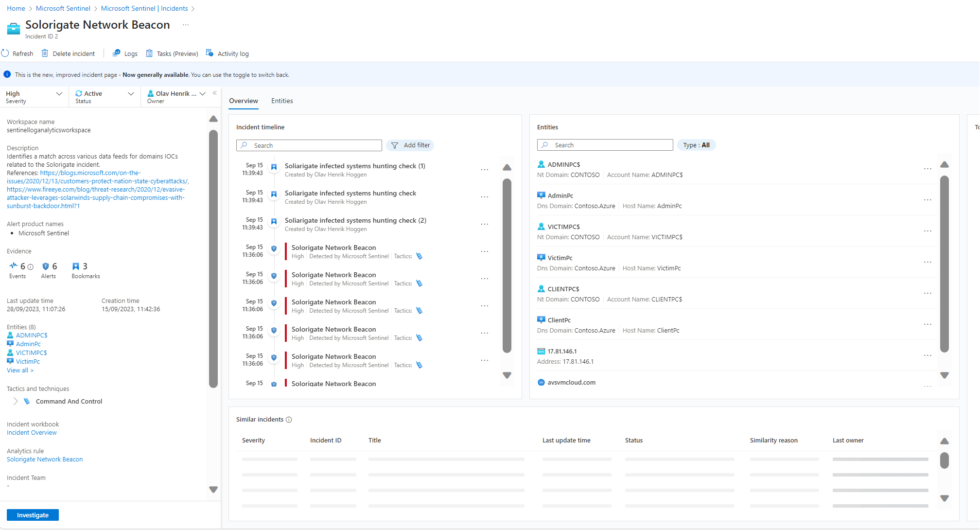
Task: Click the Investigate button
Action: [33, 515]
